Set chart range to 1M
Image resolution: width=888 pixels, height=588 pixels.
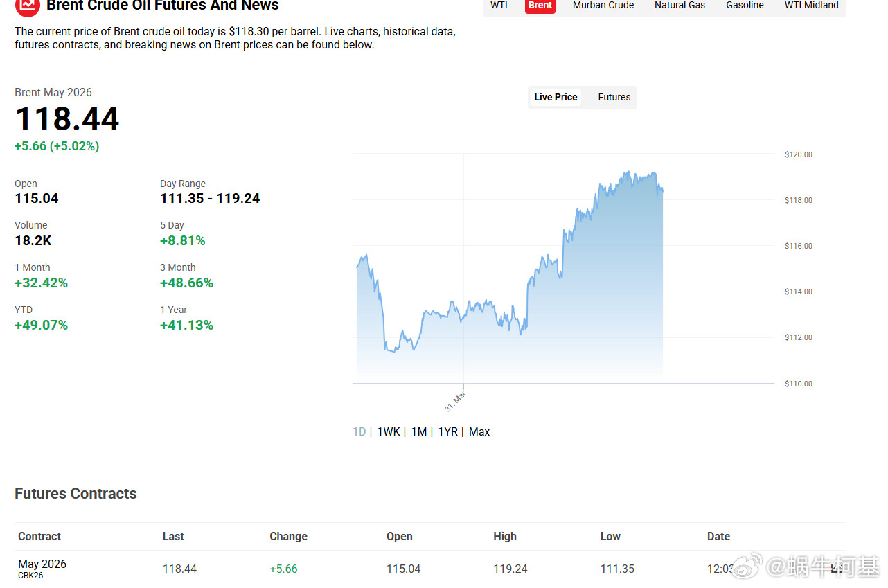point(418,431)
